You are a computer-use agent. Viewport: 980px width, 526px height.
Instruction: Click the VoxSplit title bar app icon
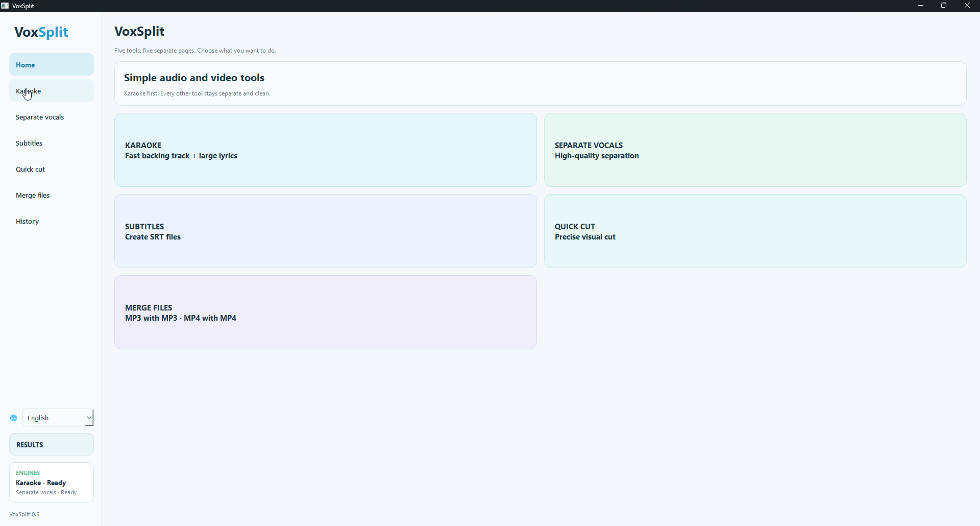click(5, 6)
